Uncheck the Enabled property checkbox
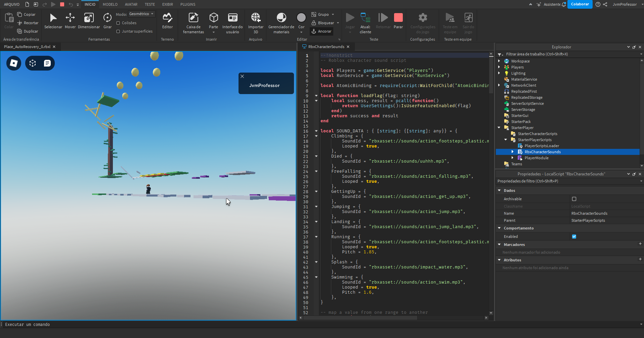 tap(574, 237)
